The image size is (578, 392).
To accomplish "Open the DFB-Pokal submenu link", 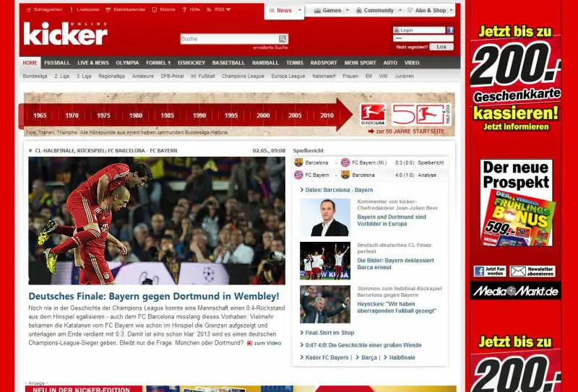I will pos(172,77).
